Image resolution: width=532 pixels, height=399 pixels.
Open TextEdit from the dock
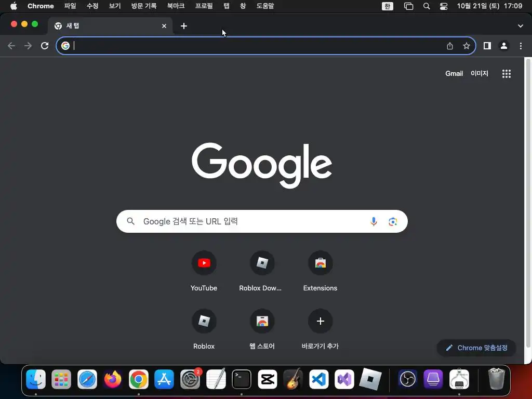216,379
